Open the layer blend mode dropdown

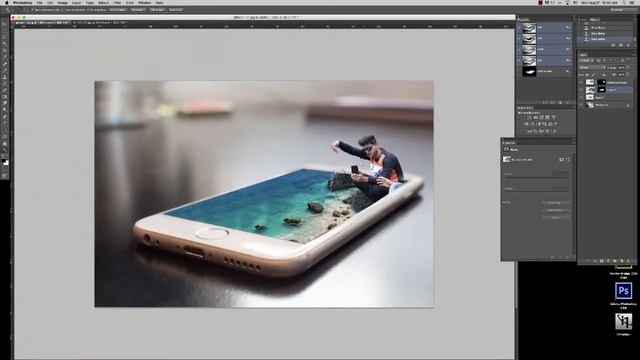coord(591,67)
